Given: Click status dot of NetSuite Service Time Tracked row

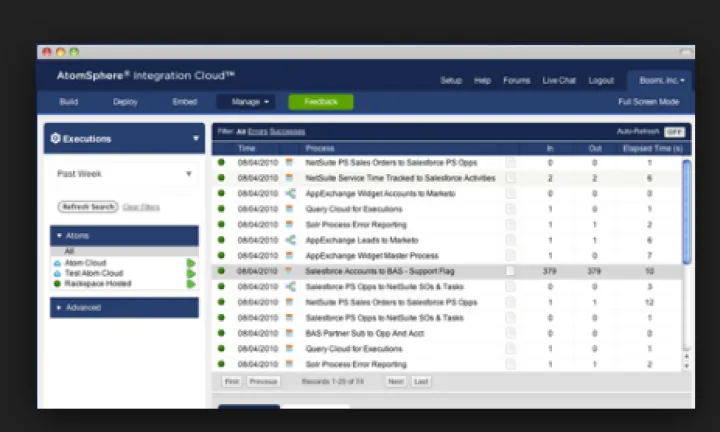Looking at the screenshot, I should (221, 178).
